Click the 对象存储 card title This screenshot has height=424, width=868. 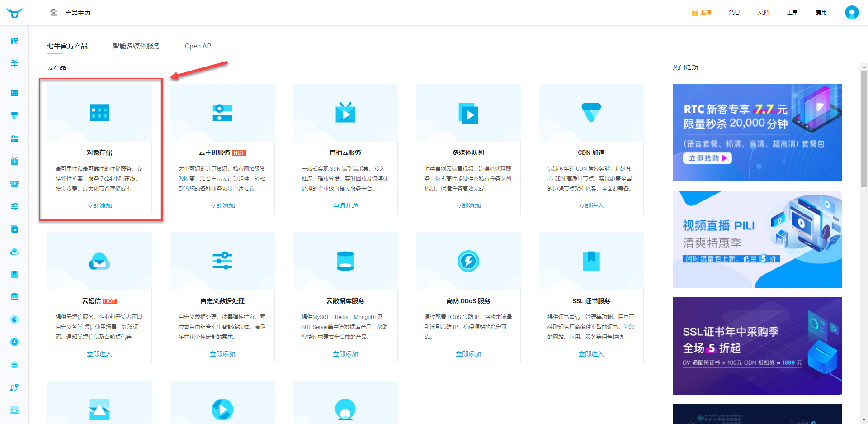click(x=99, y=152)
